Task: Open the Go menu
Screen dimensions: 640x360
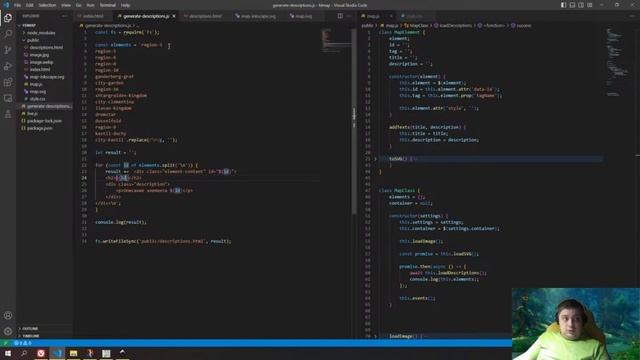Action: point(79,5)
